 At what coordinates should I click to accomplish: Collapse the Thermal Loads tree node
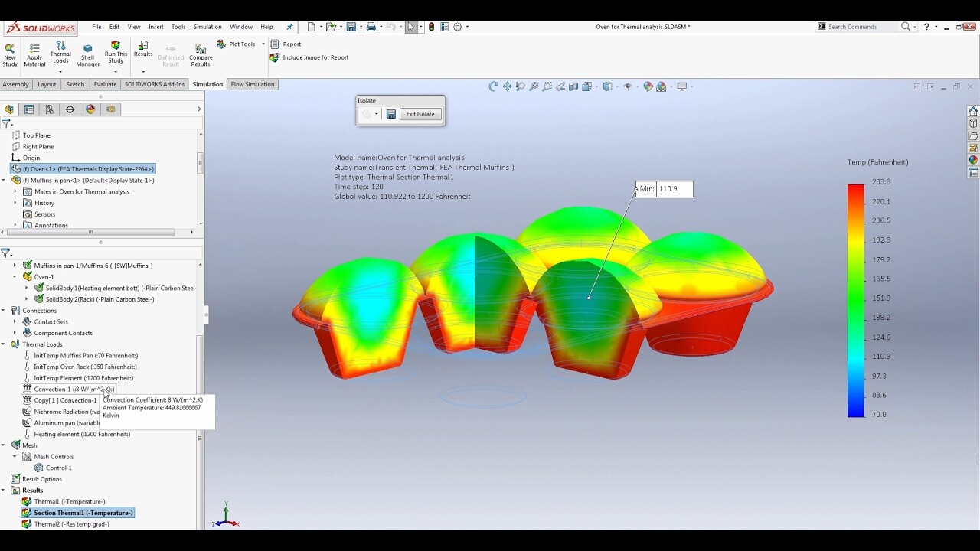click(x=4, y=344)
